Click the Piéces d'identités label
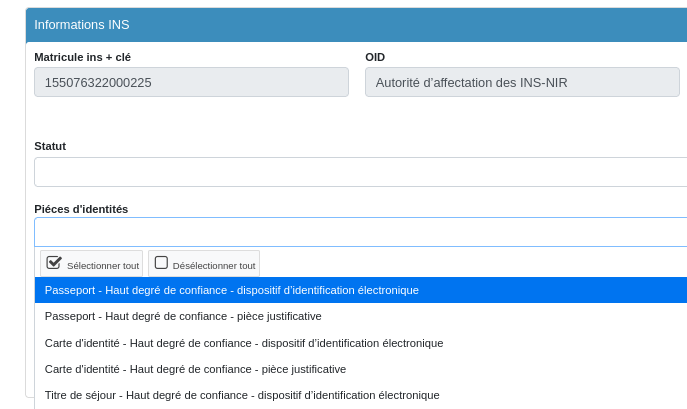687x409 pixels. pyautogui.click(x=81, y=209)
